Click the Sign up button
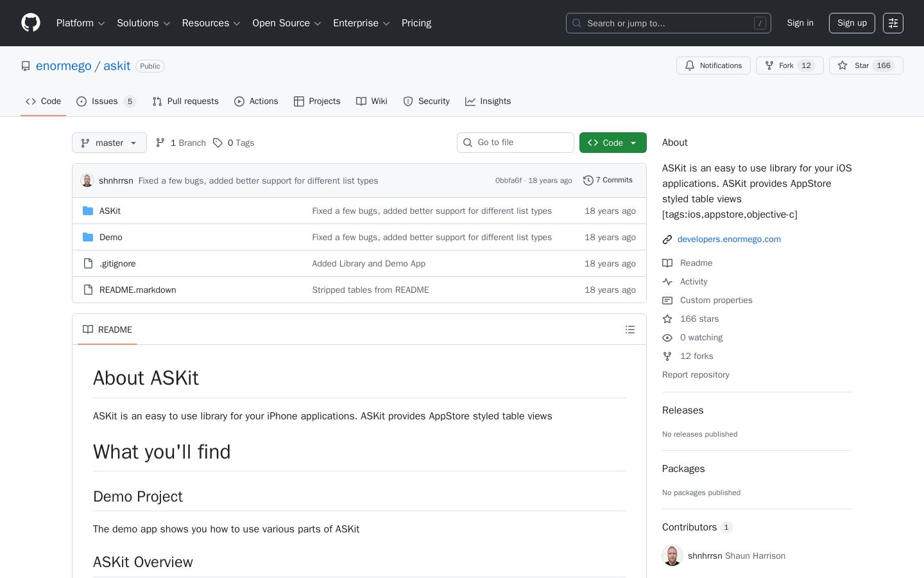 tap(852, 23)
